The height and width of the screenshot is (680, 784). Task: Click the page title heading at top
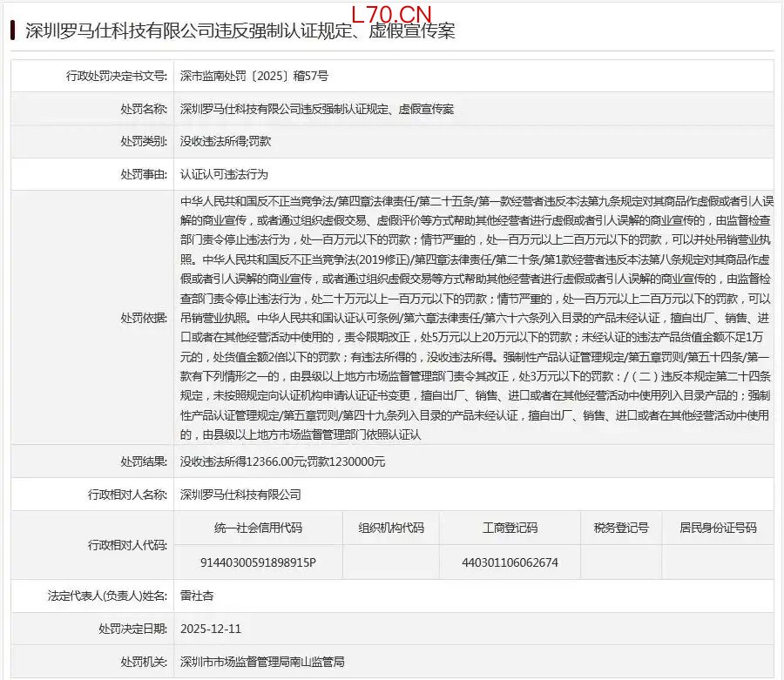coord(240,31)
